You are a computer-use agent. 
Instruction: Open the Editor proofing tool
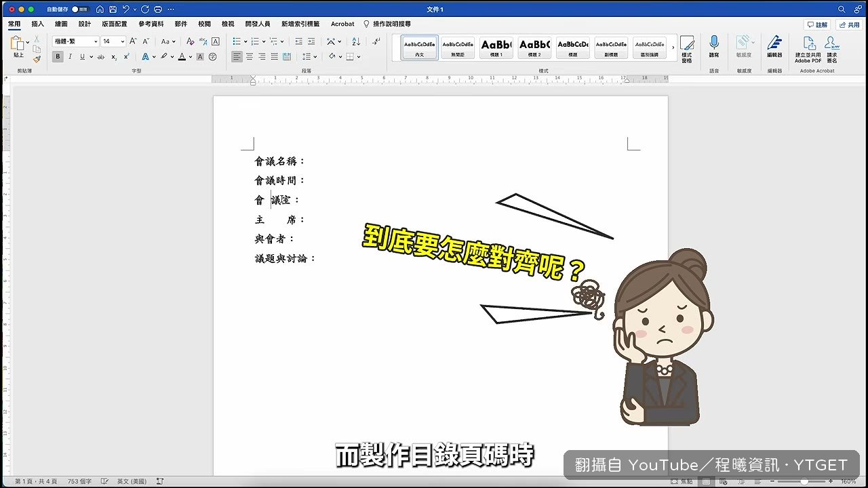[x=774, y=46]
